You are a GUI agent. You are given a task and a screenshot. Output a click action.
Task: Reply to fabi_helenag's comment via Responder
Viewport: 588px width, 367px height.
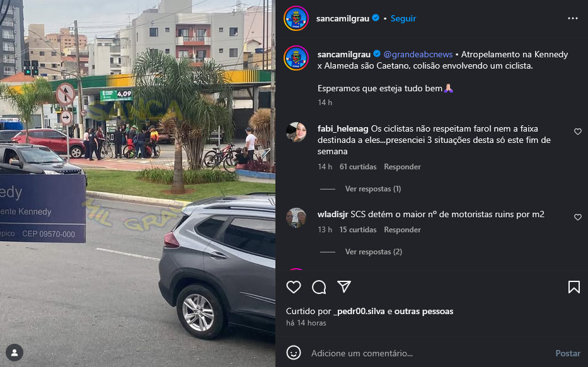tap(402, 167)
